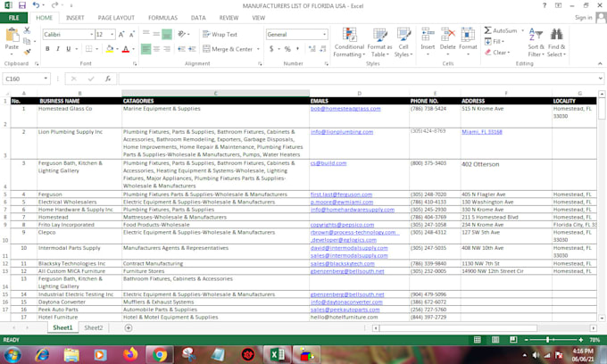This screenshot has width=607, height=364.
Task: Click the Paste clipboard icon
Action: 12,36
